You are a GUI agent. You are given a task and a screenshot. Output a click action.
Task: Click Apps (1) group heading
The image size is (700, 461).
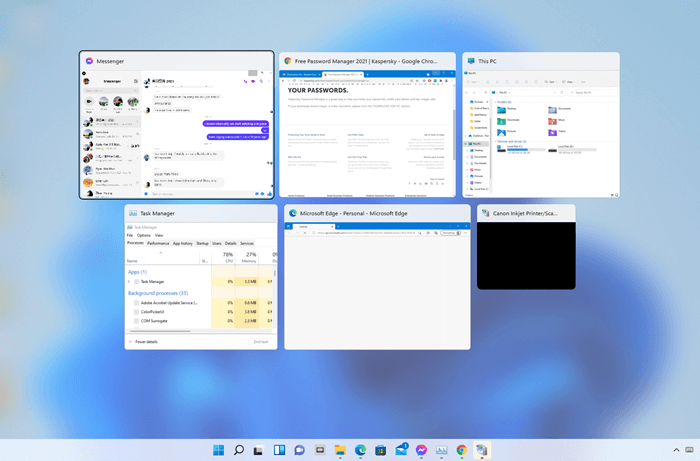(x=138, y=272)
